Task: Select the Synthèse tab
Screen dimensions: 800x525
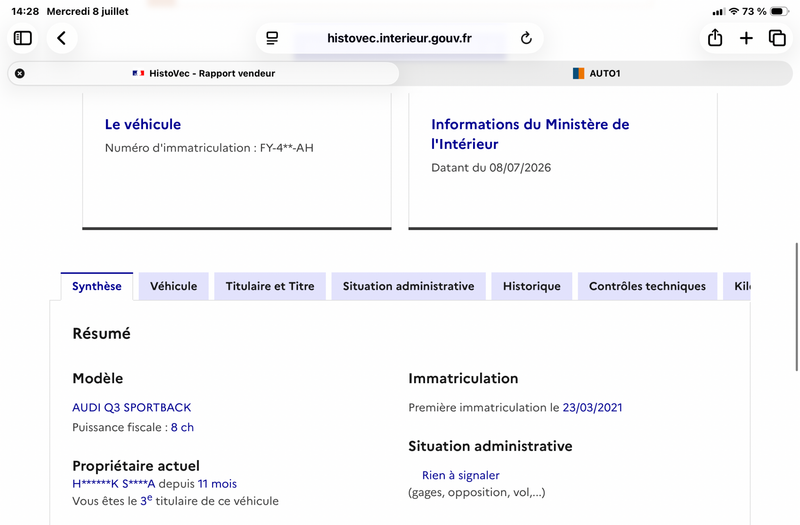Action: point(97,286)
